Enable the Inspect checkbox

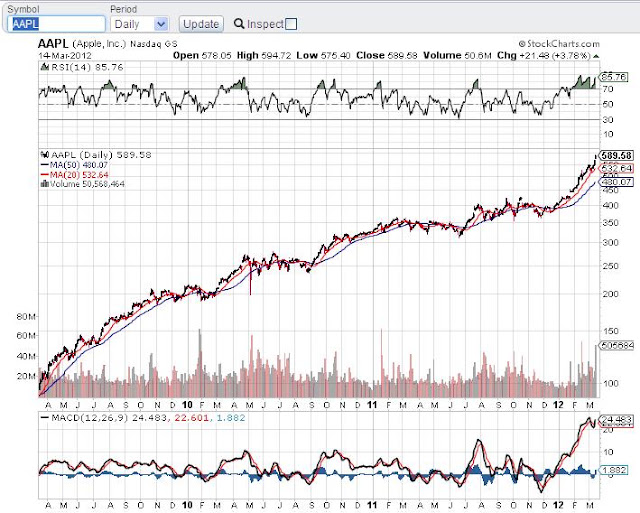pos(291,24)
